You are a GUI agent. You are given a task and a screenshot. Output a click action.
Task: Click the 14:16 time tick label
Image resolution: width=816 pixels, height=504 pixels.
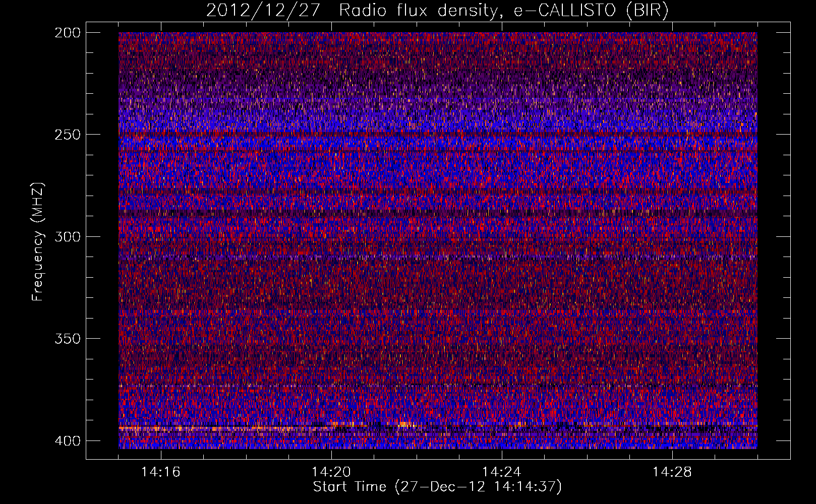161,472
